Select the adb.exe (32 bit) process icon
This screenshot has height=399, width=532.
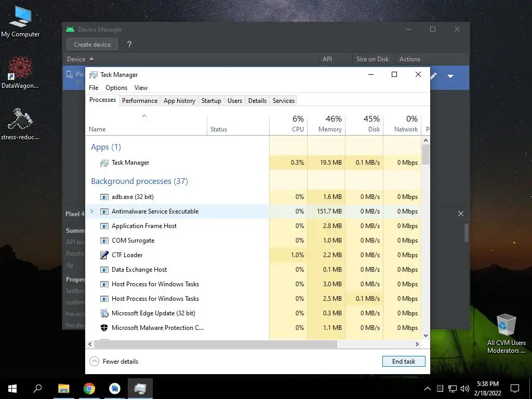(104, 197)
